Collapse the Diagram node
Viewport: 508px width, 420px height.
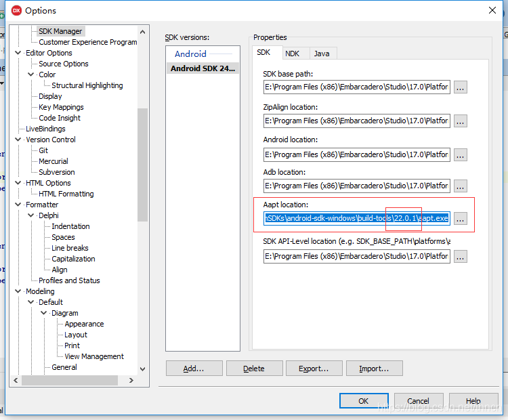(44, 313)
